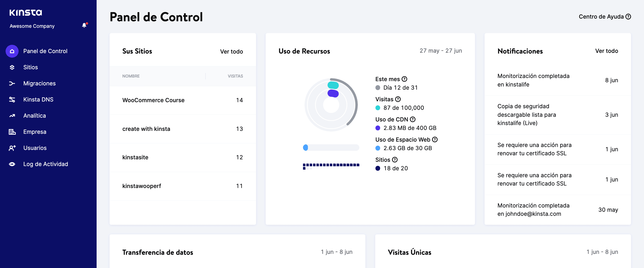Click the Sitios layers icon
The height and width of the screenshot is (268, 644).
point(12,67)
